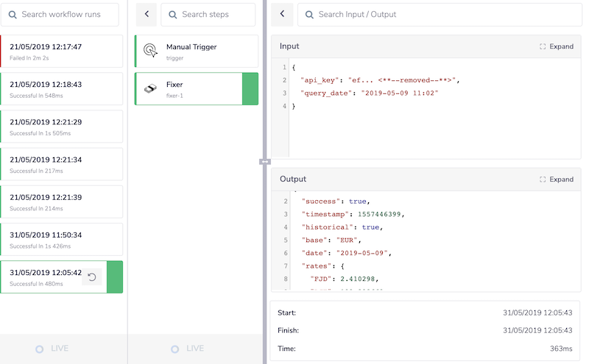Click the Manual Trigger step icon
Image resolution: width=589 pixels, height=364 pixels.
(x=149, y=50)
